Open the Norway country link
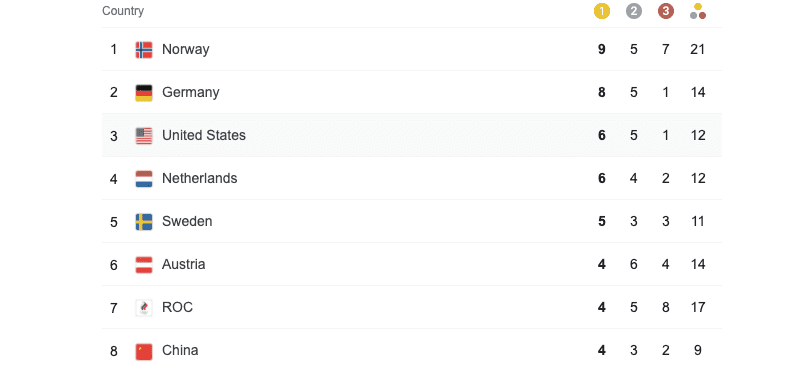Viewport: 793px width, 370px height. (x=186, y=49)
